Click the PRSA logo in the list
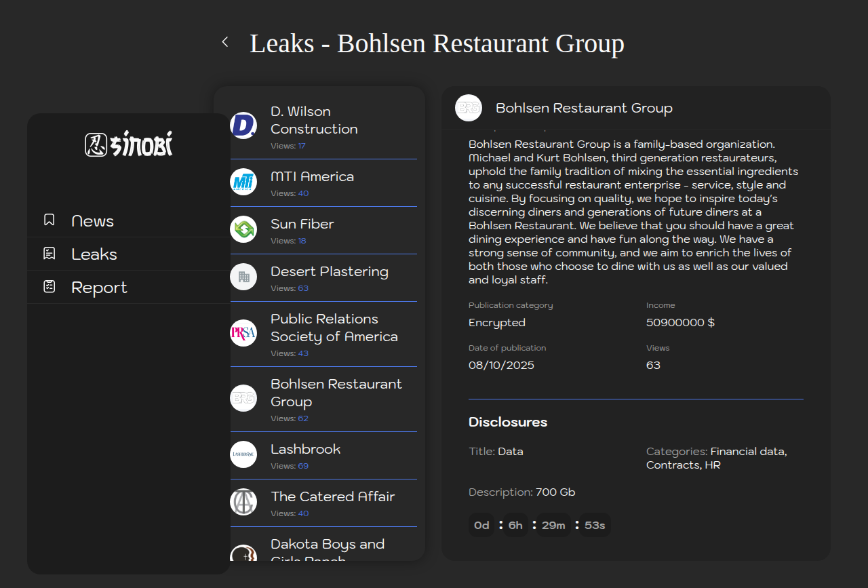The image size is (868, 588). coord(243,333)
